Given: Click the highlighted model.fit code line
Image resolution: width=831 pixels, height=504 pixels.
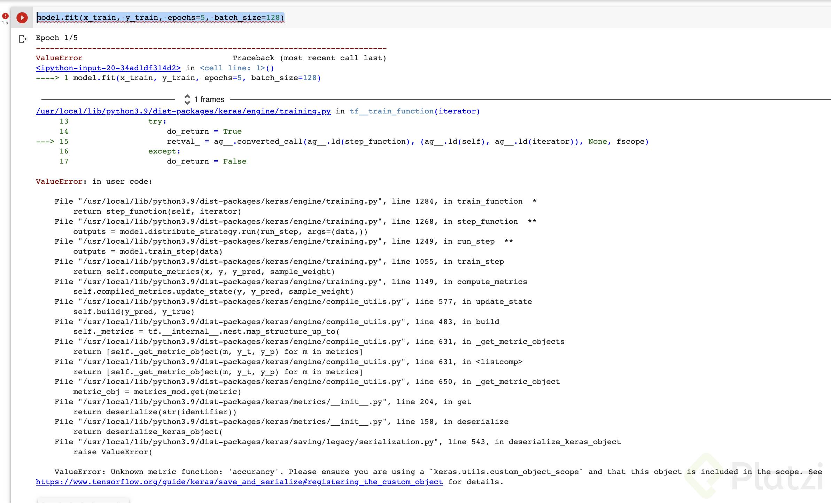Looking at the screenshot, I should pos(161,17).
